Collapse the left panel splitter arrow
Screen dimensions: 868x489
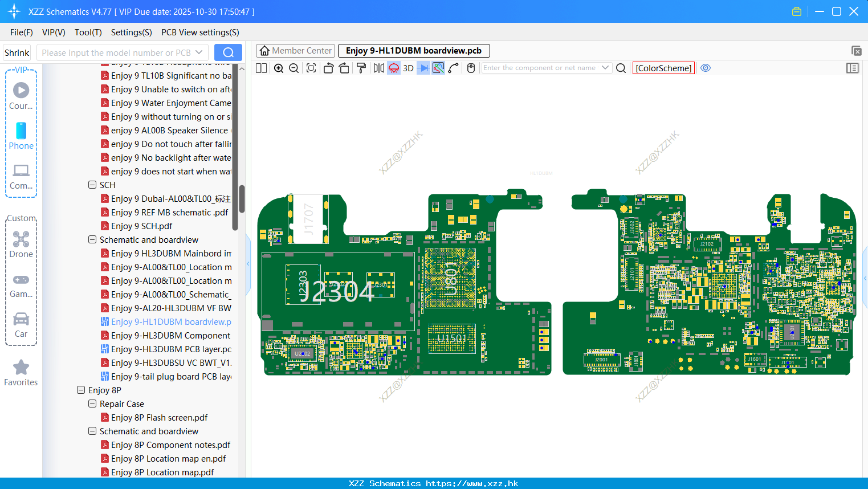point(248,263)
